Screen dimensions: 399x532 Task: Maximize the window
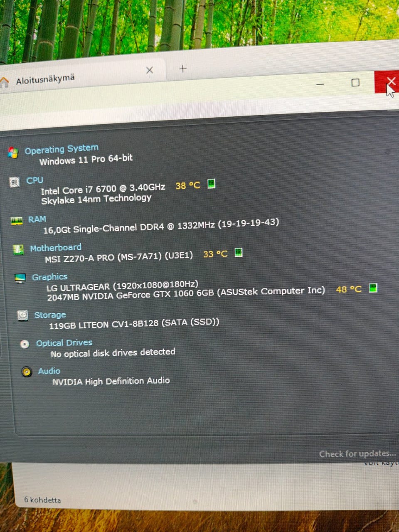[355, 83]
